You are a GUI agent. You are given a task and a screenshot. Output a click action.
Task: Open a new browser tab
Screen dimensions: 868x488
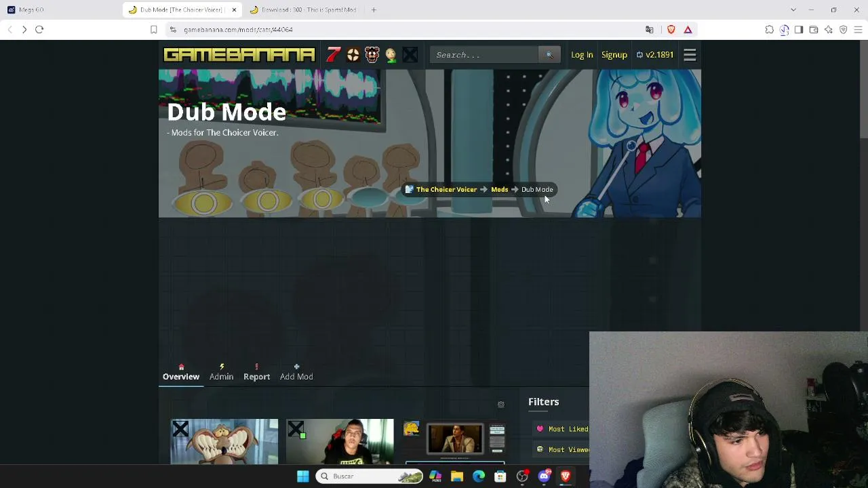click(x=374, y=9)
